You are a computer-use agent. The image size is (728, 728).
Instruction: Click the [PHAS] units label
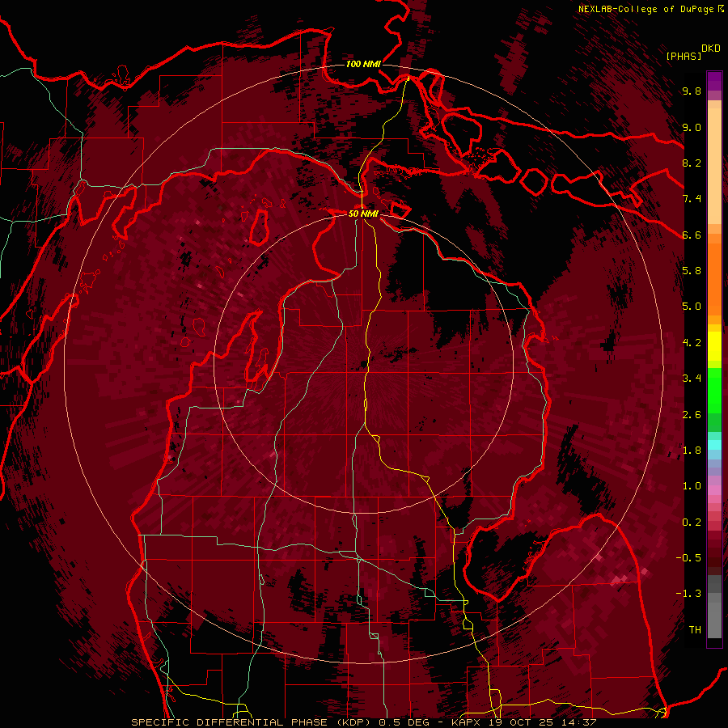pos(684,56)
